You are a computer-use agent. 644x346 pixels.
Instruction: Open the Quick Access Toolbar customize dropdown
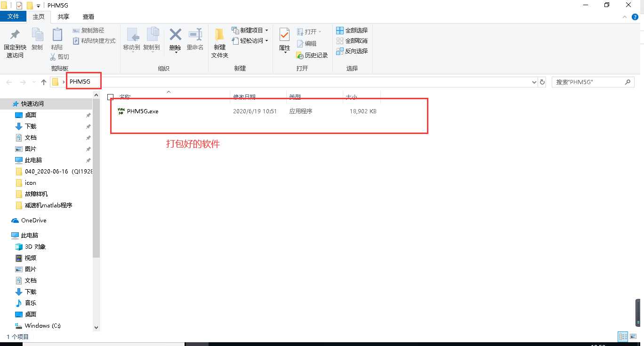(38, 6)
